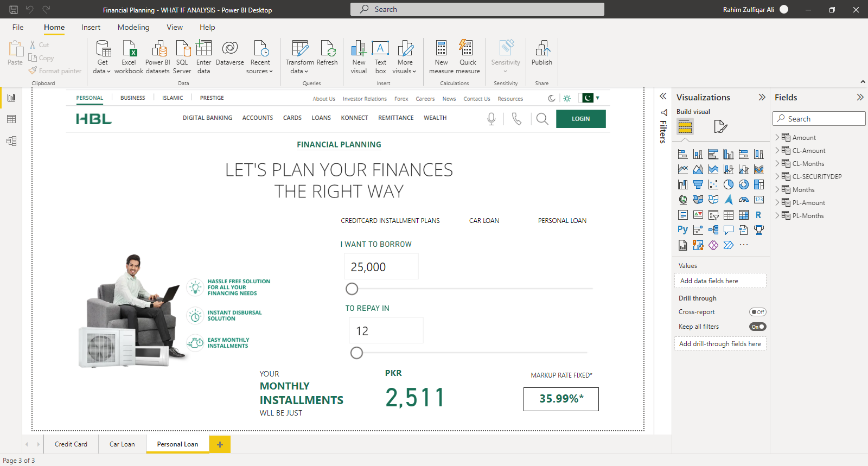Switch to Car Loan page tab
Screen dimensions: 868x466
click(x=122, y=444)
